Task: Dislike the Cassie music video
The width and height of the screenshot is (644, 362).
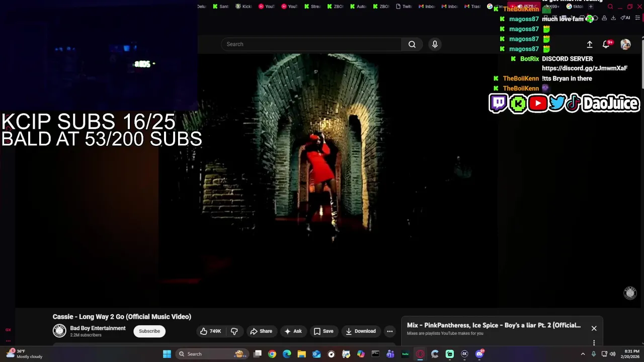Action: tap(234, 331)
